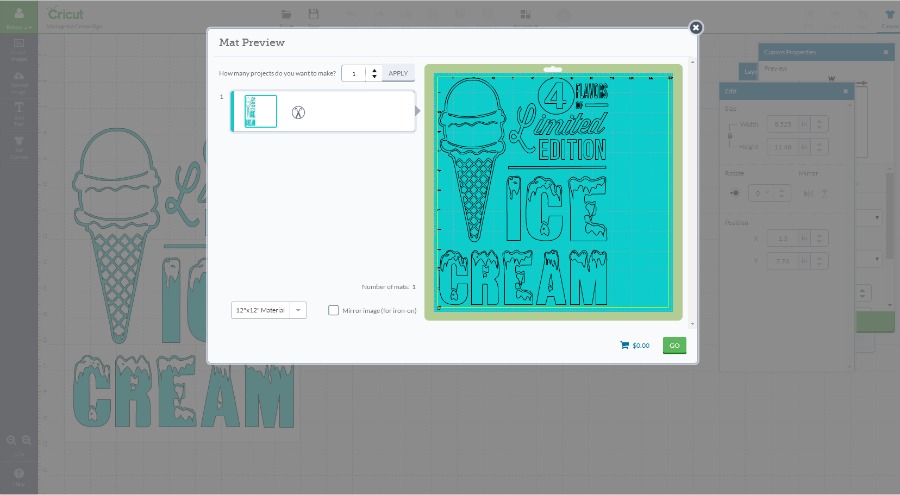Click the green GO button
The image size is (900, 495).
coord(674,345)
